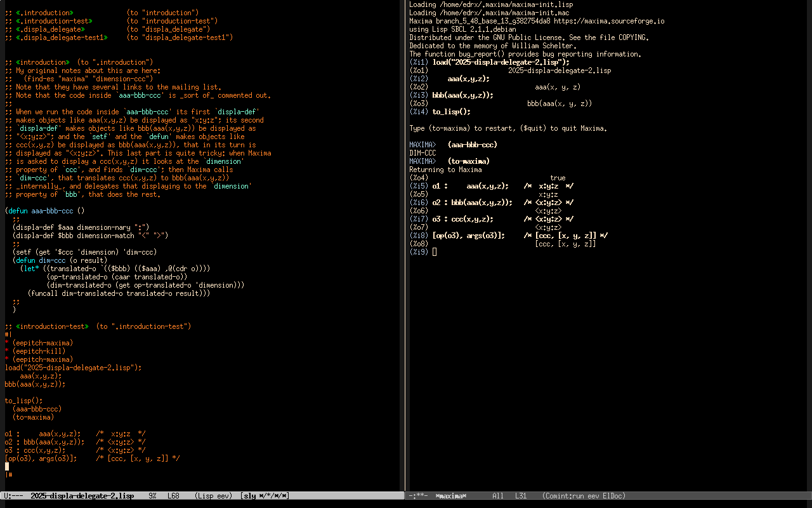Place cursor on the (eepitch-kill) line
This screenshot has width=812, height=508.
tap(43, 351)
